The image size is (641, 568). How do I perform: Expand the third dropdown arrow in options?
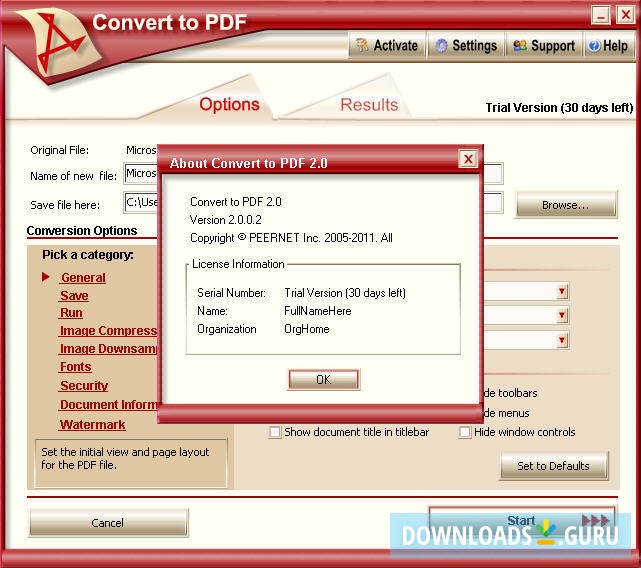point(562,339)
